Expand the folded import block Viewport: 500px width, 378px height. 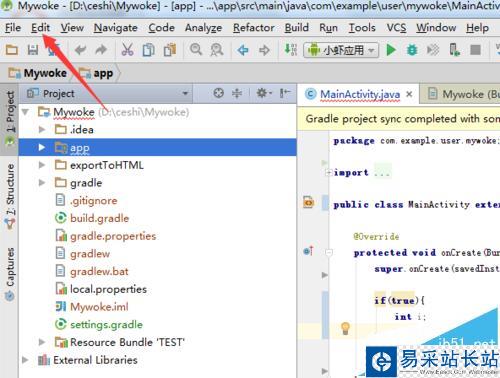pos(329,173)
